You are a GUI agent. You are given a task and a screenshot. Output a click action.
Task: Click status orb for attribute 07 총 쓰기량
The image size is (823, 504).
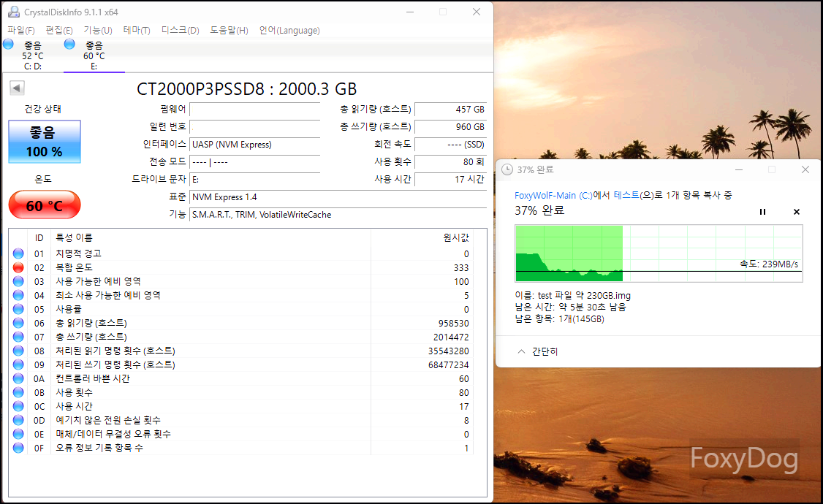point(18,337)
